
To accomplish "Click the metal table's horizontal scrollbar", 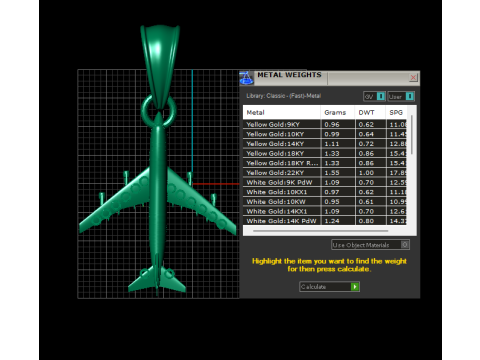I will pyautogui.click(x=320, y=231).
